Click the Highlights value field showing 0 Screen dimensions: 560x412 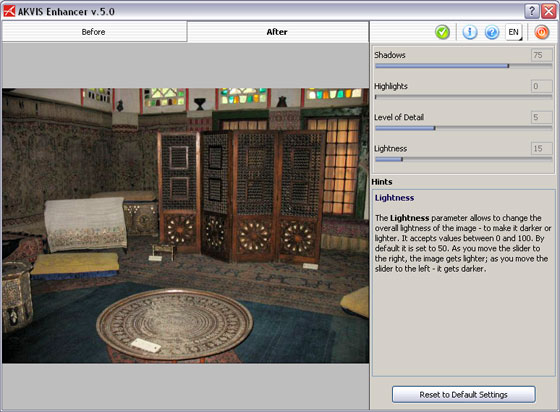coord(541,86)
